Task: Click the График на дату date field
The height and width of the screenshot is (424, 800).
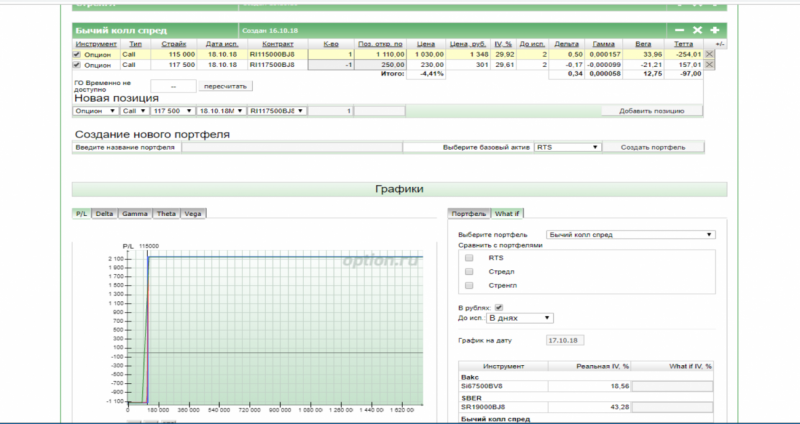Action: [563, 341]
